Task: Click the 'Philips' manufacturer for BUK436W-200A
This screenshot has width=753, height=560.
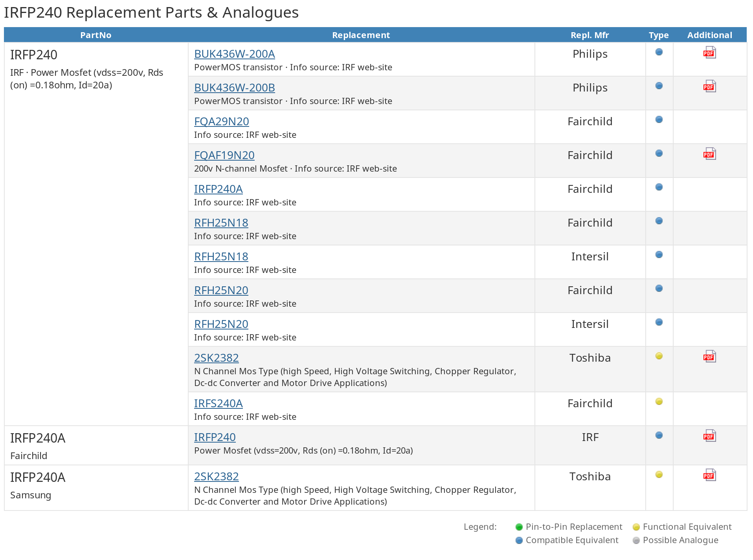Action: [x=590, y=54]
